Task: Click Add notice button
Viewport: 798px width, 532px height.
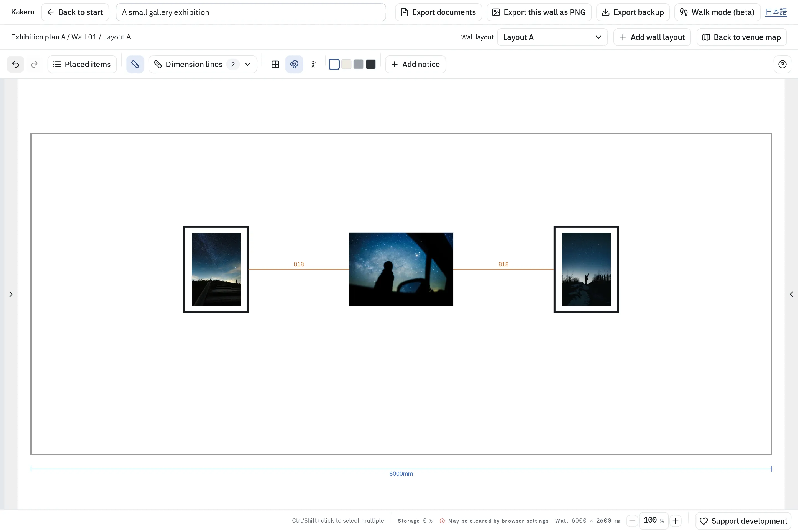Action: [x=415, y=64]
